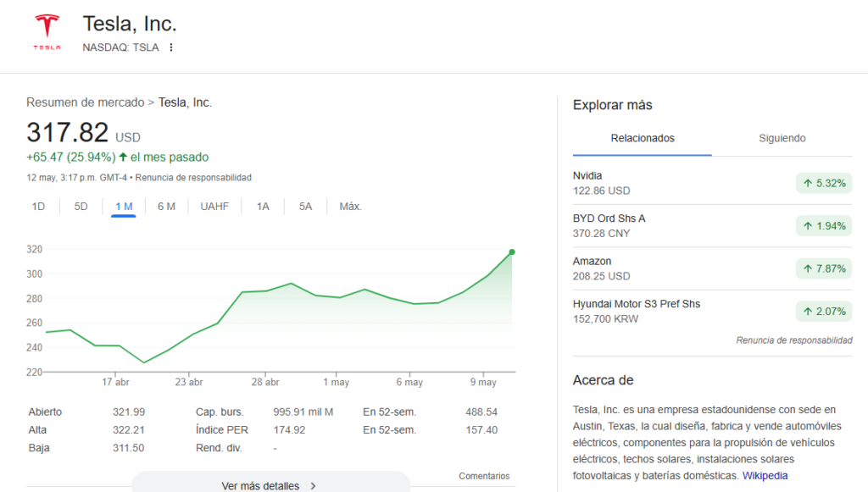Click the Tesla, Inc. page title

130,24
